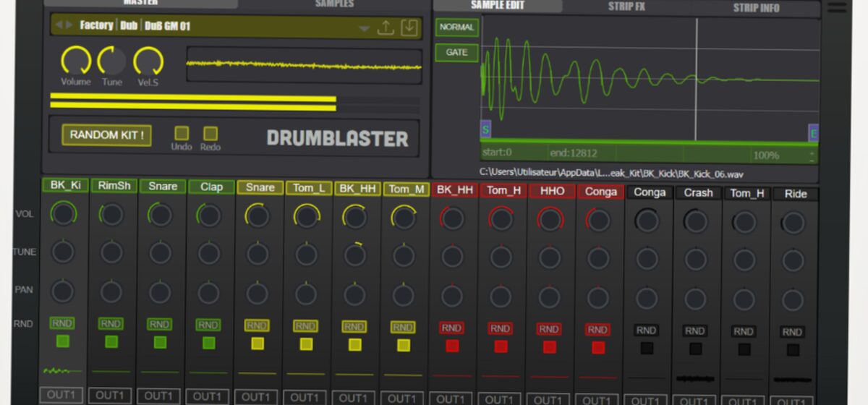868x405 pixels.
Task: Select the Clap strip name button
Action: [x=211, y=187]
